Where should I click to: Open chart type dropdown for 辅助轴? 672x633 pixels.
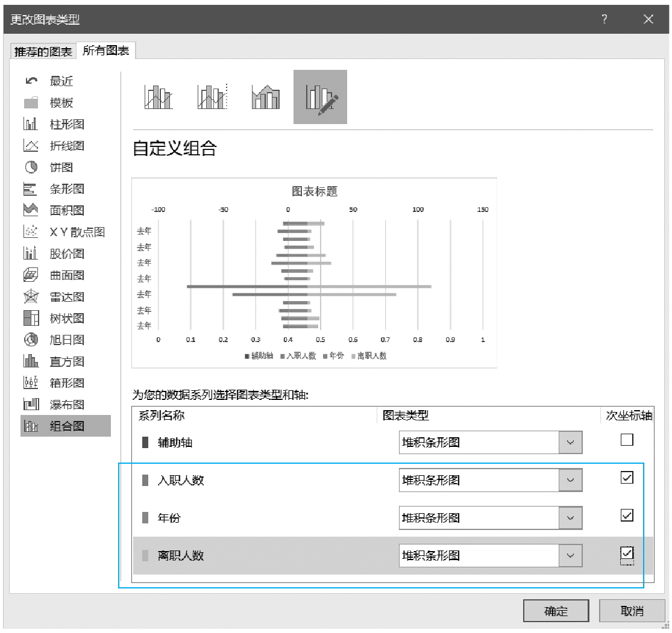click(570, 443)
